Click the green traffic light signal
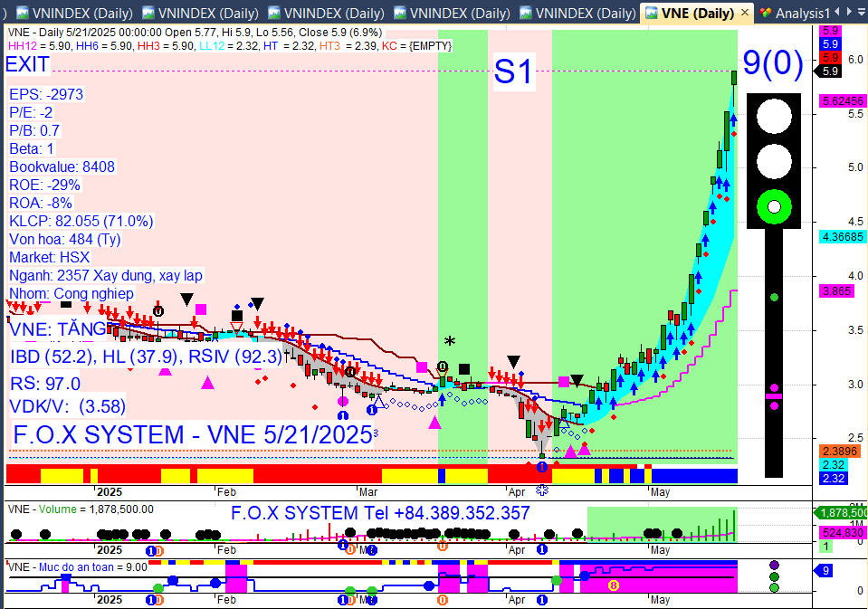This screenshot has height=609, width=868. tap(774, 207)
